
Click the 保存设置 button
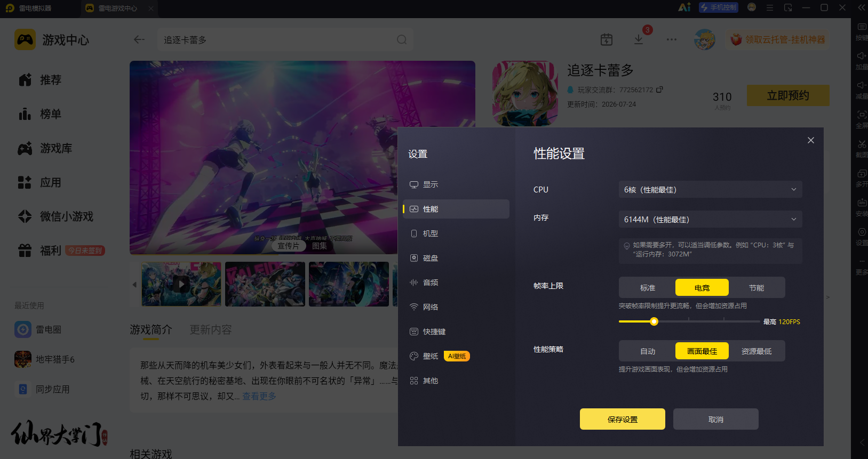click(623, 419)
